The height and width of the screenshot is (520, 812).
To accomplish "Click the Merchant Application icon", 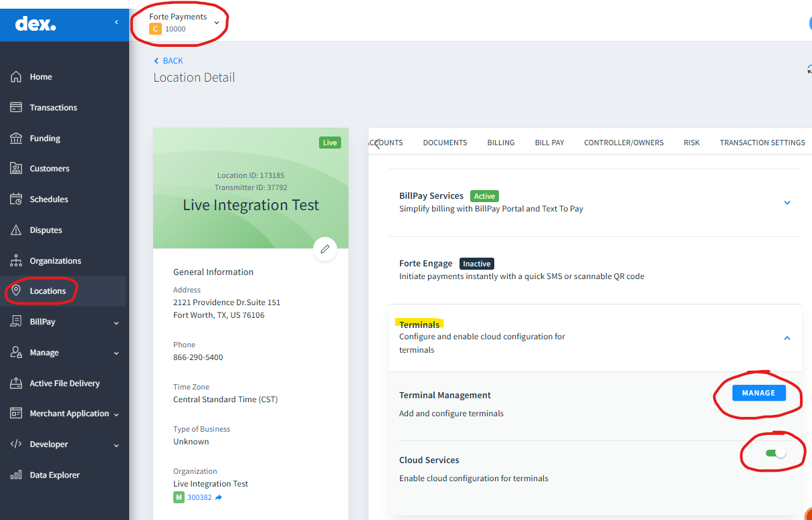I will click(x=16, y=414).
